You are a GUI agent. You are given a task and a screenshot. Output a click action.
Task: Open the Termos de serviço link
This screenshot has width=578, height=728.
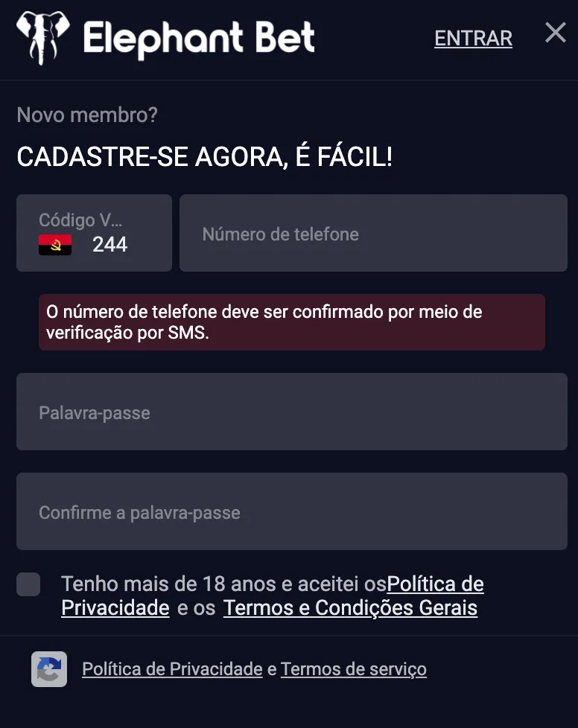(x=354, y=669)
